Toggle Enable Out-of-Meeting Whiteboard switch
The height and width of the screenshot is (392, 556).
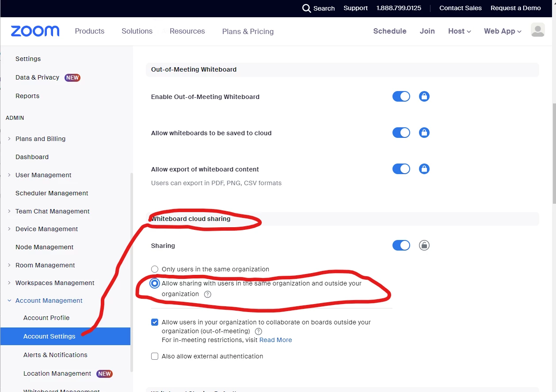click(401, 96)
